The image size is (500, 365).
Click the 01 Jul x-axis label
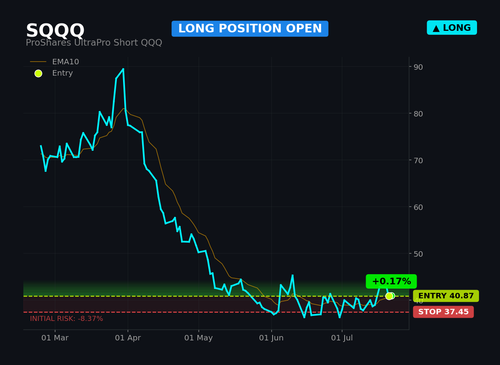tap(342, 338)
